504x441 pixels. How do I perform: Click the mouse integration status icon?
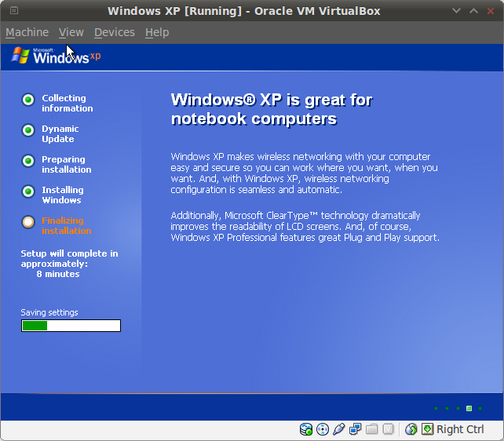click(x=411, y=429)
